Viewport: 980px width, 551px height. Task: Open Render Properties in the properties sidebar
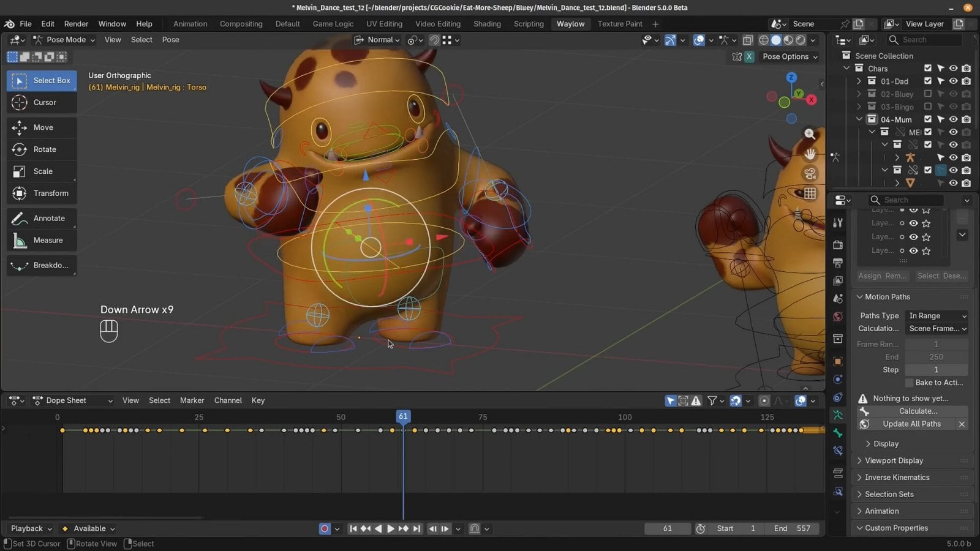[x=837, y=246]
